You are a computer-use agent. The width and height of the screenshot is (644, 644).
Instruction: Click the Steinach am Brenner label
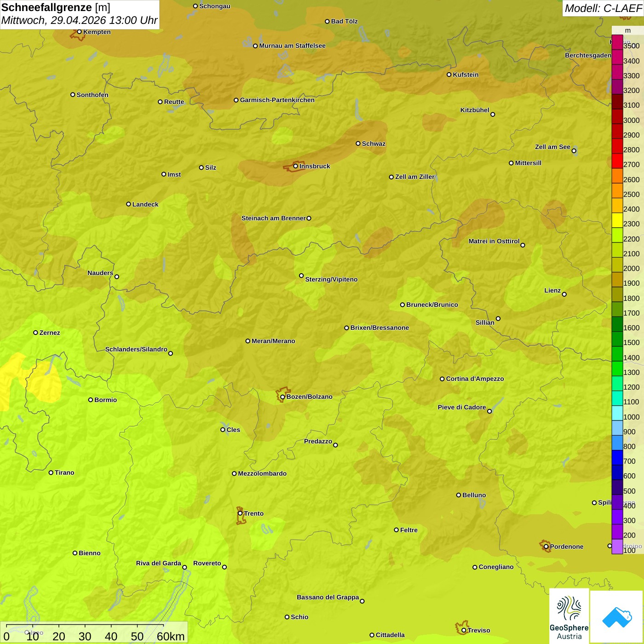coord(273,218)
